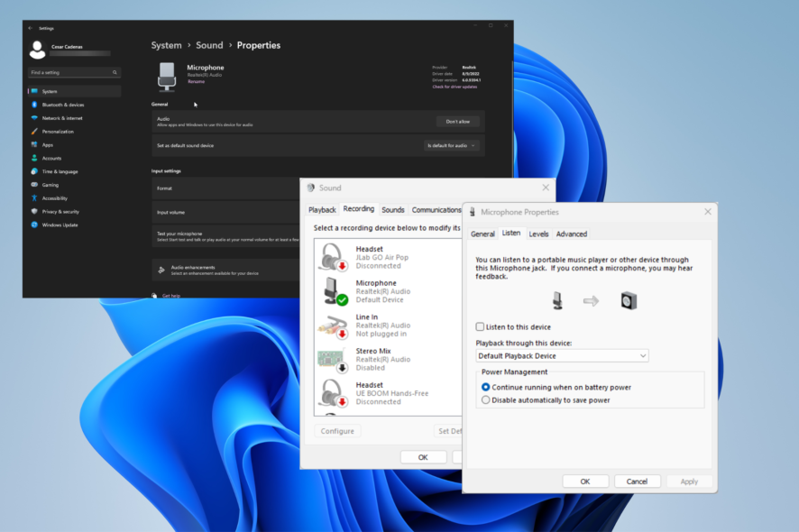Click Apply in Microphone Properties
The image size is (799, 532).
click(x=689, y=481)
